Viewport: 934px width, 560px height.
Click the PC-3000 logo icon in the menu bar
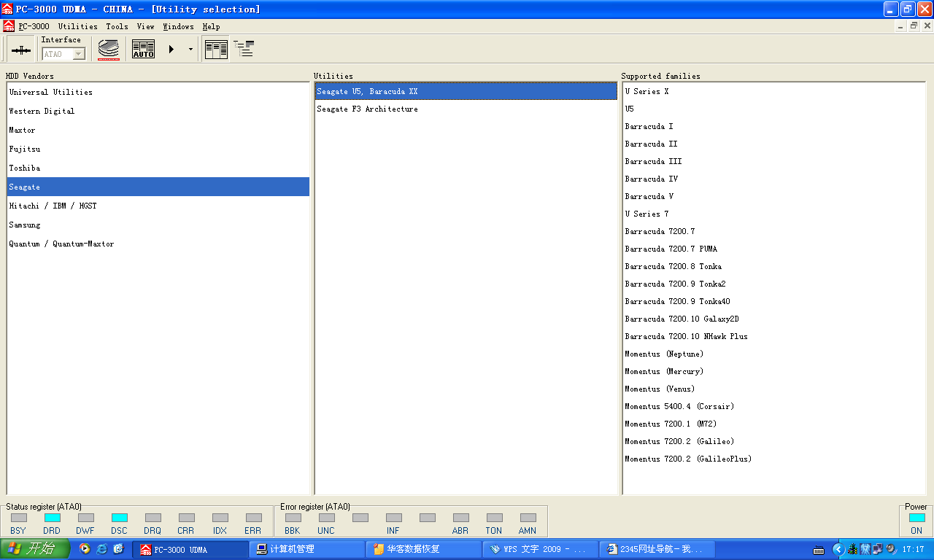[x=9, y=26]
